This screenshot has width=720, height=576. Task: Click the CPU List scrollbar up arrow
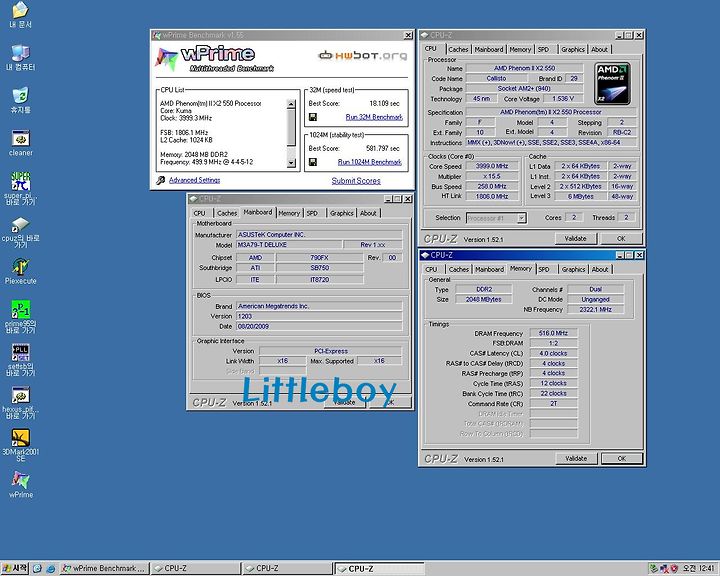[x=291, y=104]
